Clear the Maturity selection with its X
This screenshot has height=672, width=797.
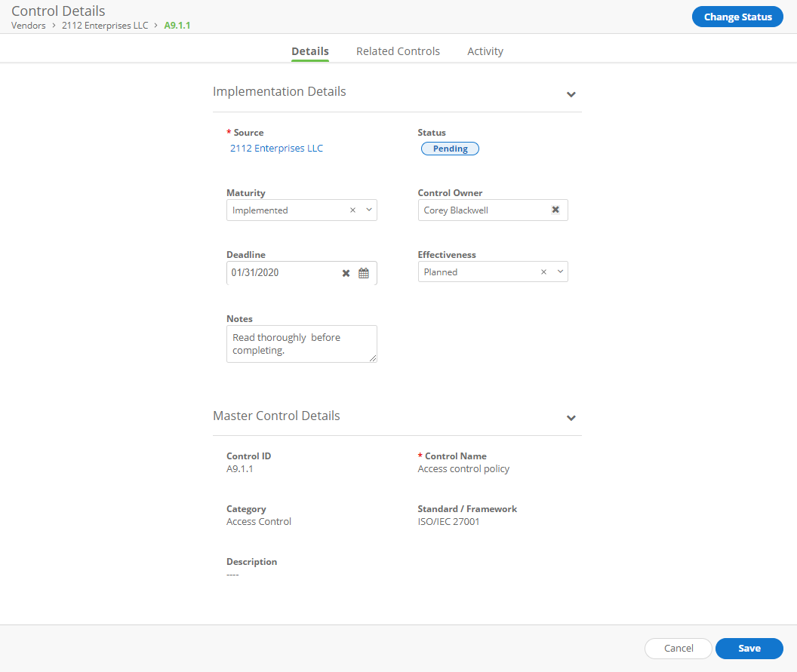[352, 210]
